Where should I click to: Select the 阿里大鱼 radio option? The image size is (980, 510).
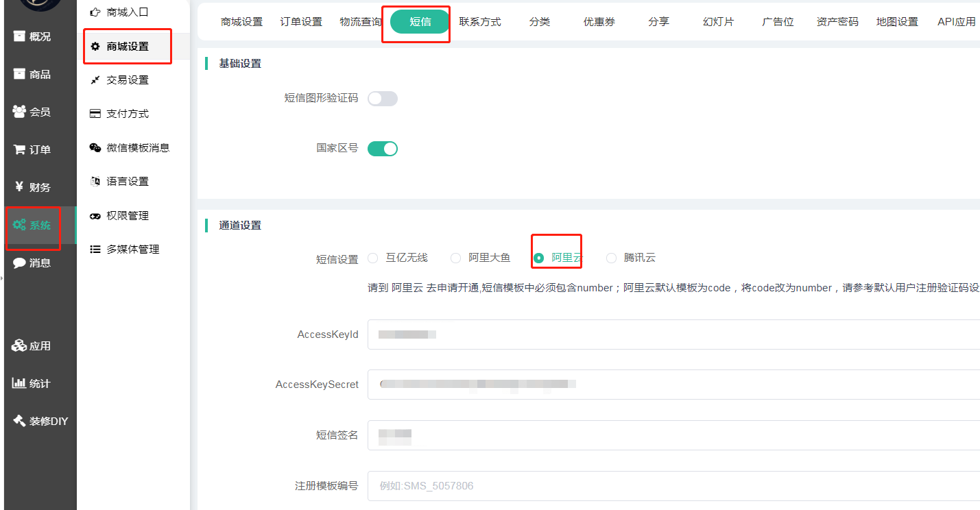pyautogui.click(x=455, y=258)
